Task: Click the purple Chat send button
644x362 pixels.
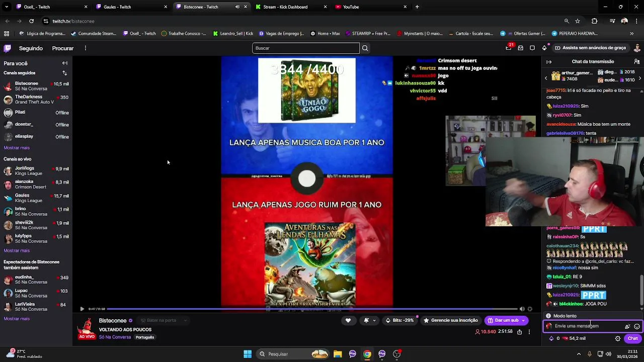Action: coord(632,339)
